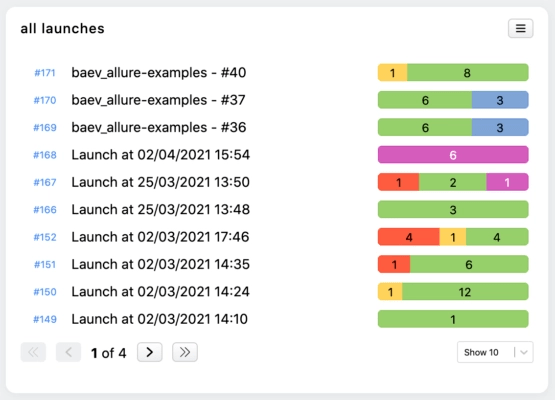Go to next page of launches
Screen dimensions: 555x400
tap(150, 352)
